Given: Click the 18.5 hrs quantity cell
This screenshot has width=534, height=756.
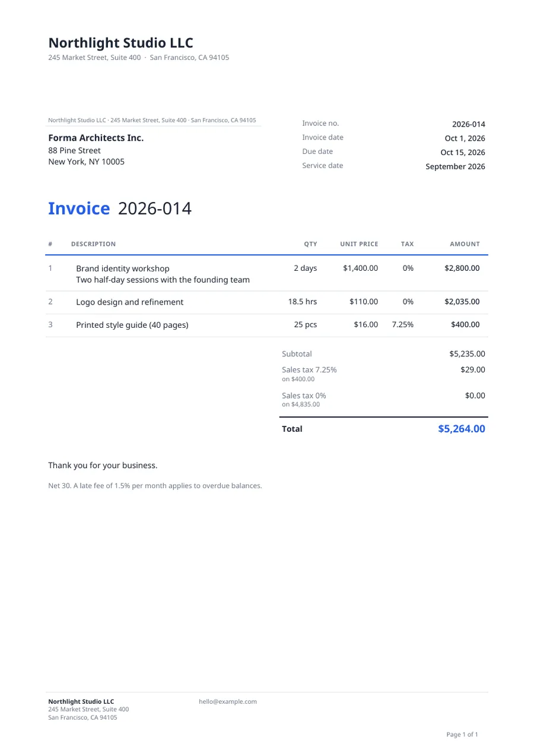Looking at the screenshot, I should click(303, 302).
